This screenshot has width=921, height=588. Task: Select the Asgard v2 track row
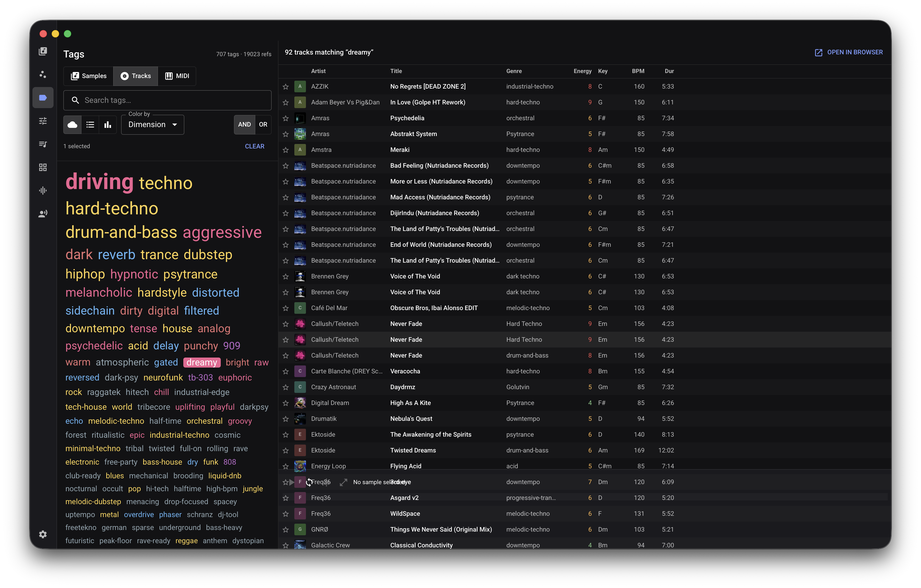click(584, 498)
